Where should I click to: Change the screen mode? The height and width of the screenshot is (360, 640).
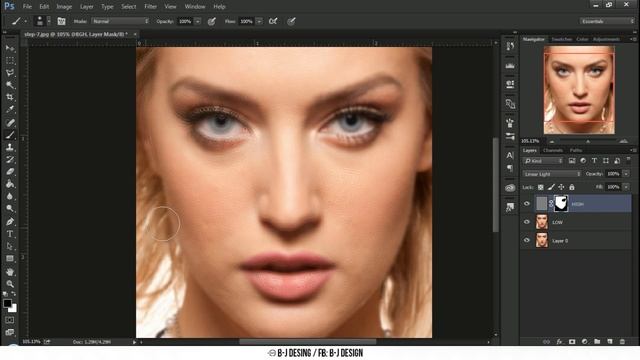(10, 332)
